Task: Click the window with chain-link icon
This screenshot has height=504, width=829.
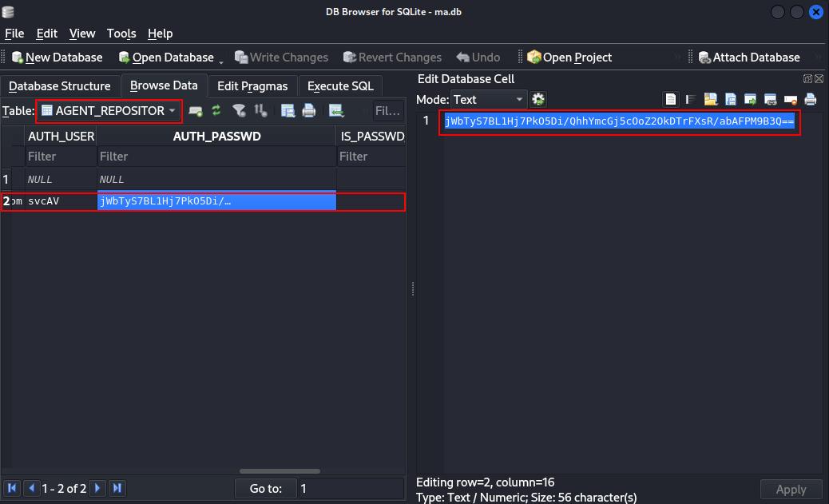Action: (x=771, y=99)
